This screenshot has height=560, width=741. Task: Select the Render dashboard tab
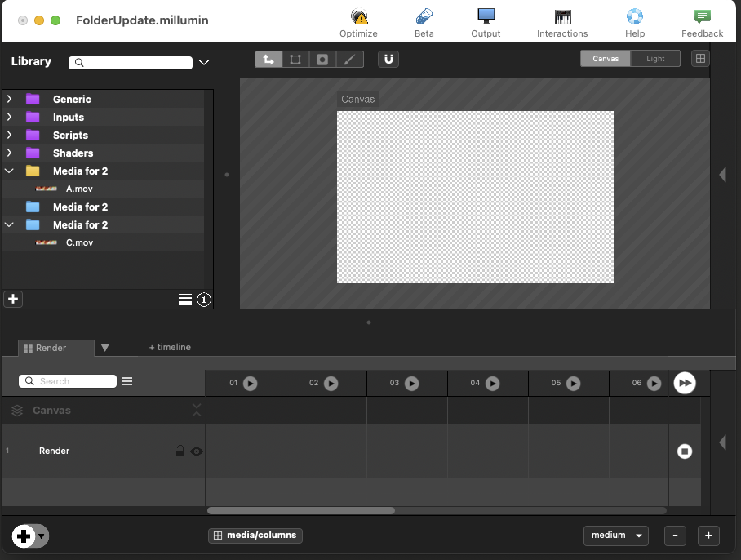pyautogui.click(x=51, y=348)
